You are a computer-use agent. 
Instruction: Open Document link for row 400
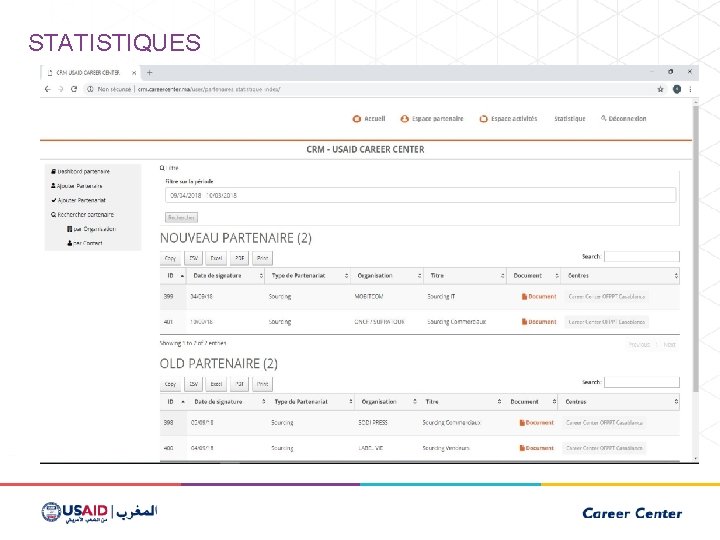[536, 448]
